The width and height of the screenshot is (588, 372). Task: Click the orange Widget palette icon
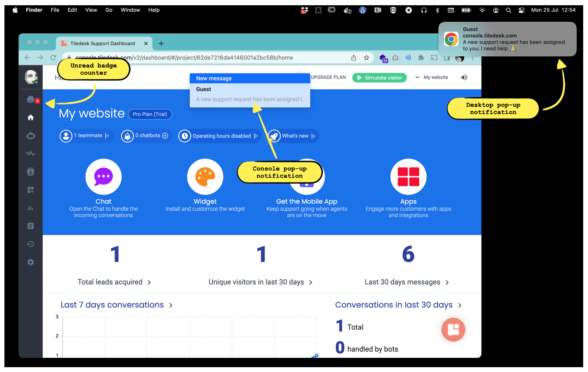click(205, 177)
